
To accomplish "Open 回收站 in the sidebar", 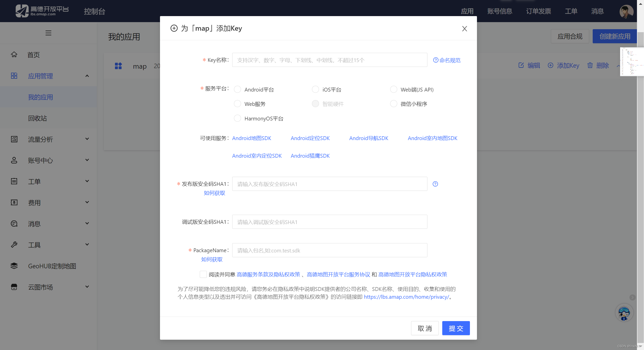I will click(x=37, y=118).
